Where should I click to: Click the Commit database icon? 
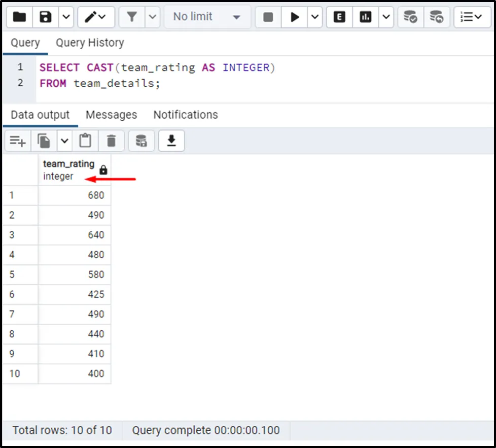click(x=410, y=17)
